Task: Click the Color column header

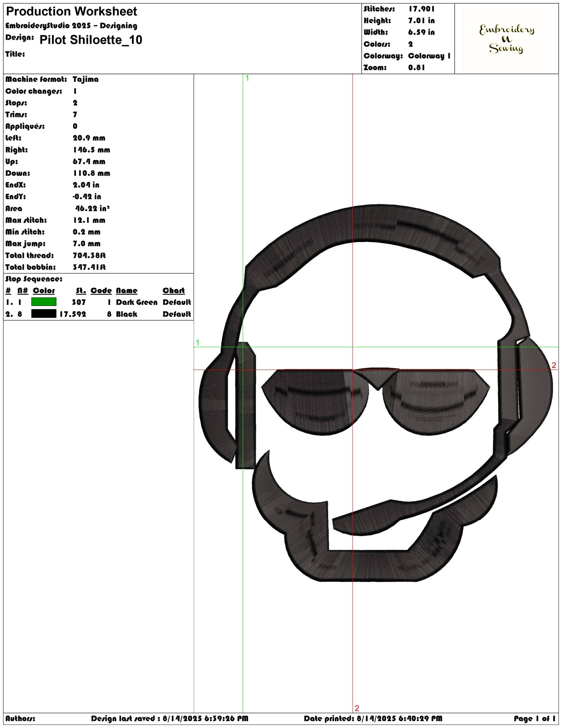Action: (x=44, y=290)
